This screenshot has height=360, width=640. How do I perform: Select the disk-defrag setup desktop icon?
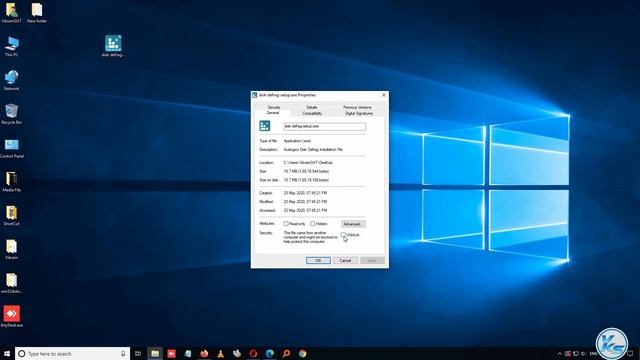pyautogui.click(x=113, y=46)
